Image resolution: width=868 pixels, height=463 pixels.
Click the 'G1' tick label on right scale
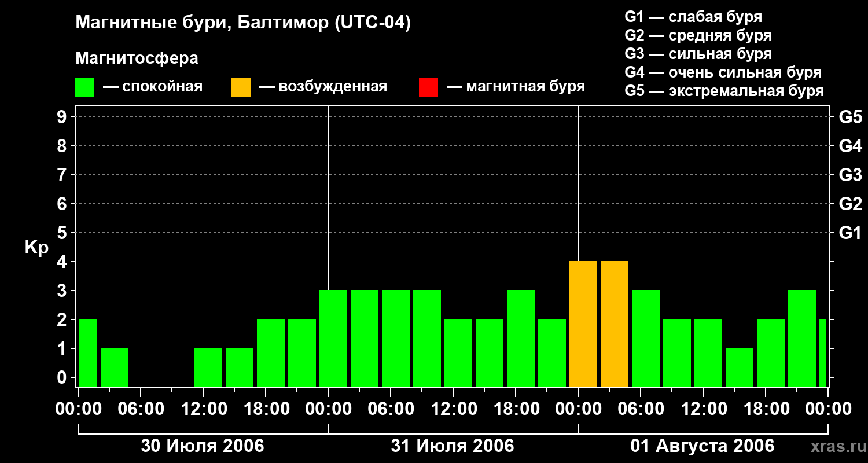tap(851, 233)
